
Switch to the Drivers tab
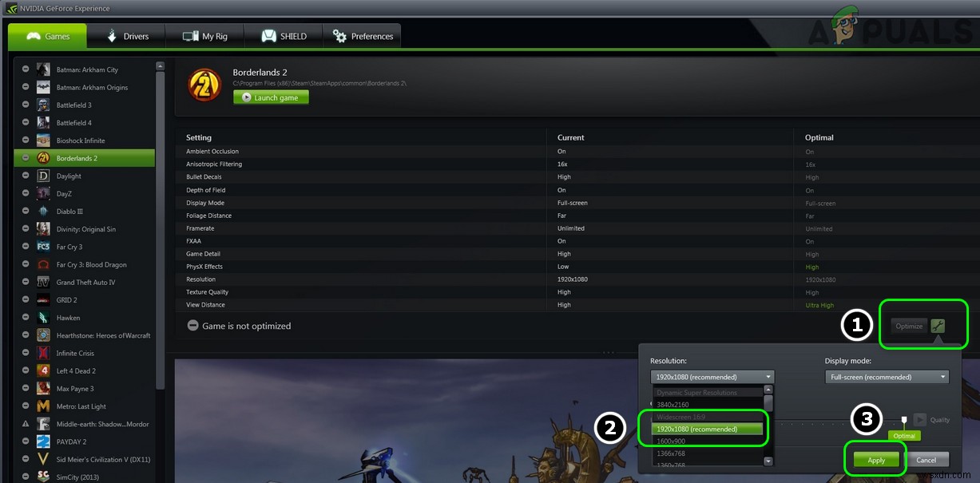[126, 36]
